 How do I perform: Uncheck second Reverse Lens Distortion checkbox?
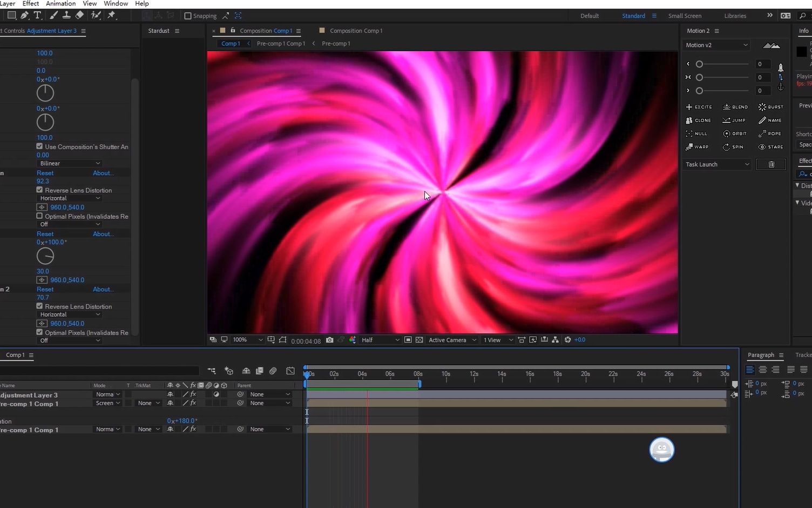(x=39, y=306)
